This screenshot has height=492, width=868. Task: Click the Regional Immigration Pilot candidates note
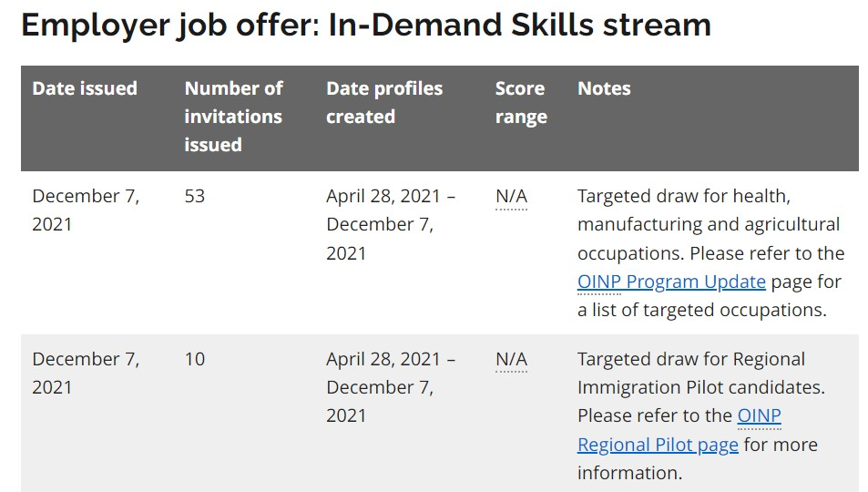tap(700, 374)
